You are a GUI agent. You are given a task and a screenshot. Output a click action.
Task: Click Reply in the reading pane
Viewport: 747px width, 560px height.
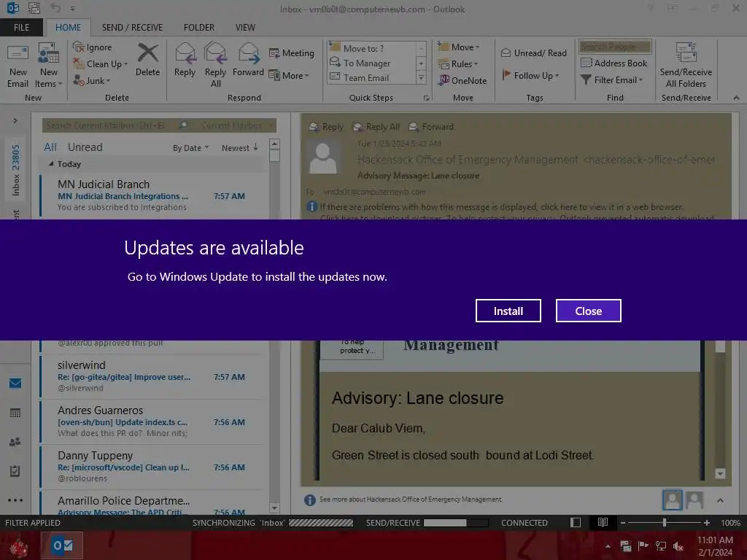click(326, 127)
